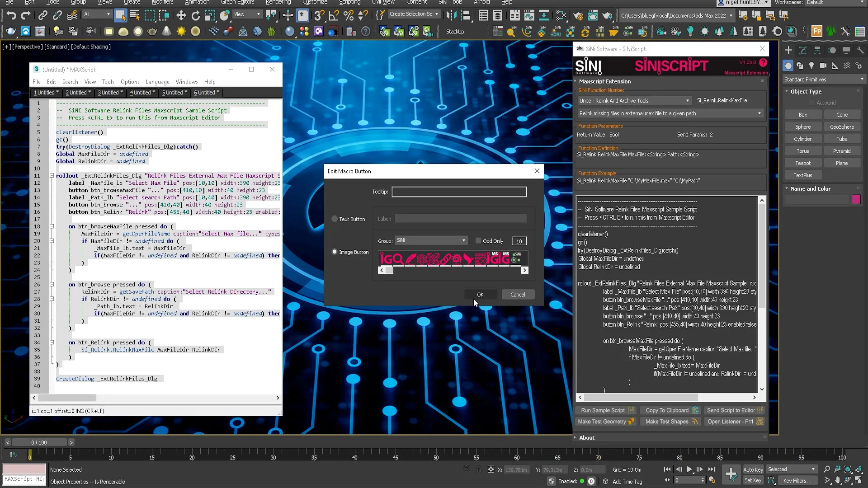This screenshot has height=488, width=868.
Task: Click the SiNiScript help question mark icon
Action: [763, 62]
